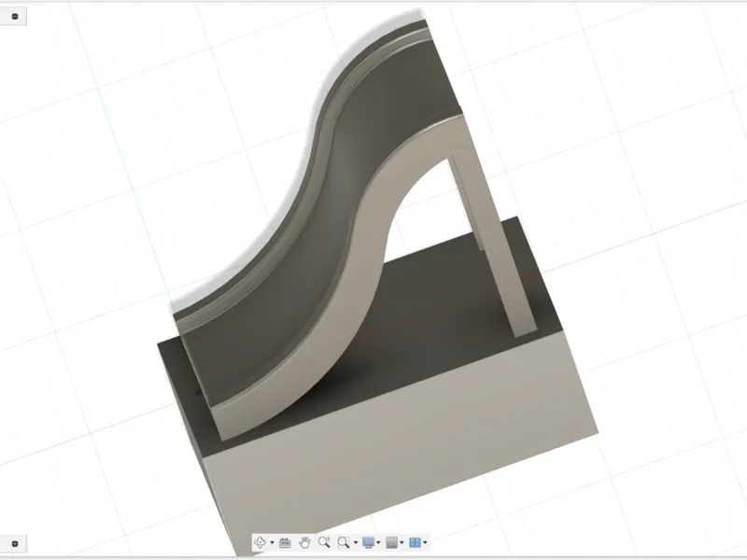
Task: Open Grid and Snaps settings icon
Action: 391,542
